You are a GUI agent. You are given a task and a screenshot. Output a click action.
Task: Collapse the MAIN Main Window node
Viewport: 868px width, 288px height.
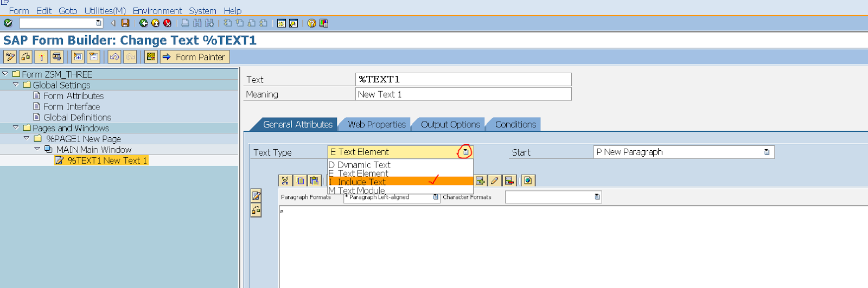pos(37,149)
